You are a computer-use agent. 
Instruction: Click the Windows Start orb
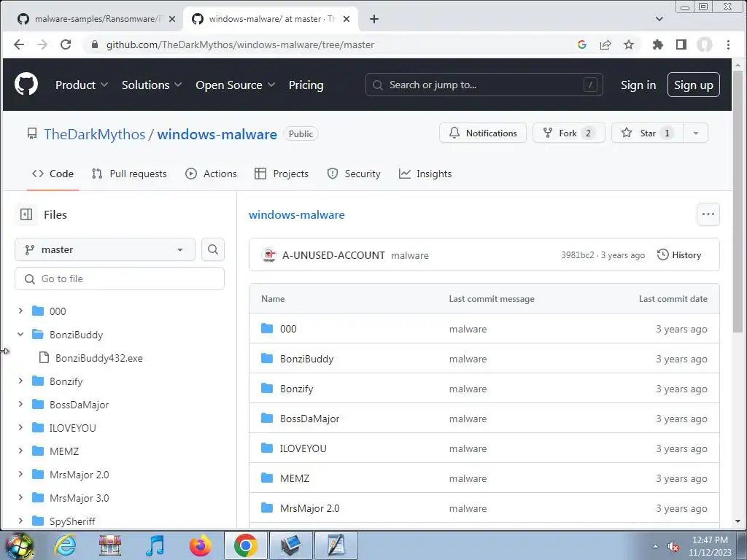[x=19, y=545]
